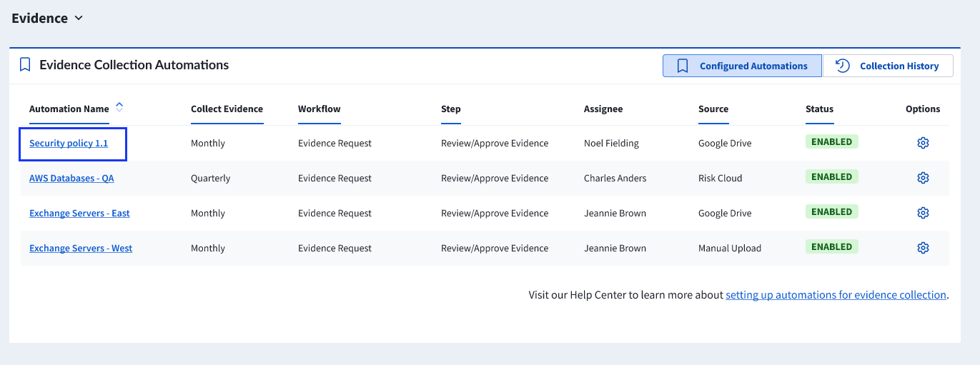Click Review/Approve Evidence in Security policy 1.1 row

[495, 143]
